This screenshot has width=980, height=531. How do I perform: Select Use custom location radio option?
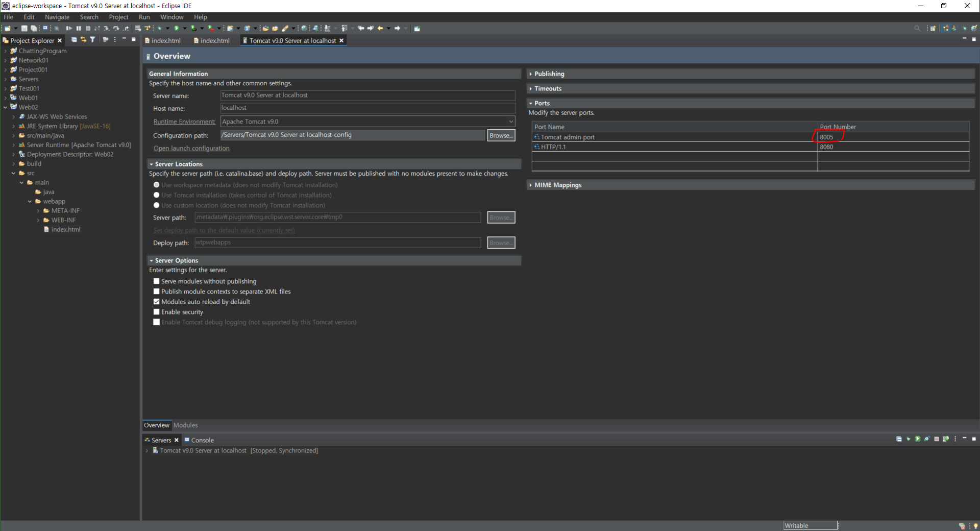coord(157,205)
